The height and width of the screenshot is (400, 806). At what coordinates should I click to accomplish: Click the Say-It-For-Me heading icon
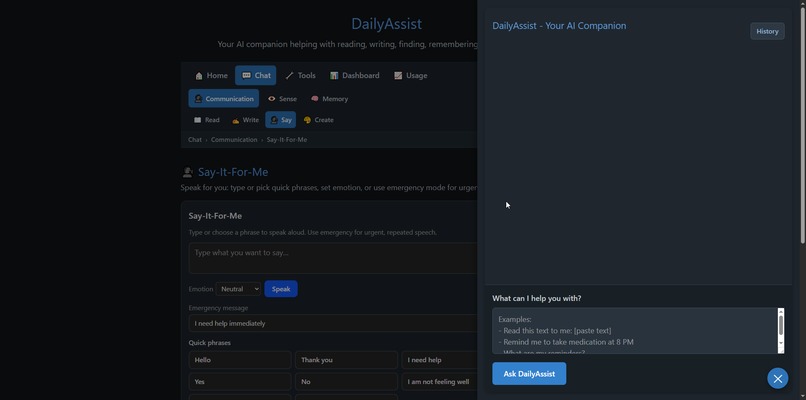(188, 172)
